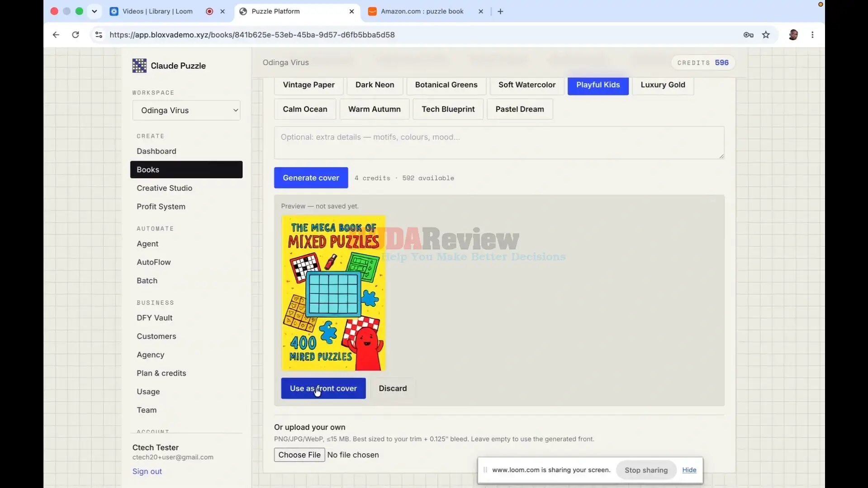Select the Soft Watercolor style
The width and height of the screenshot is (868, 488).
pyautogui.click(x=527, y=85)
